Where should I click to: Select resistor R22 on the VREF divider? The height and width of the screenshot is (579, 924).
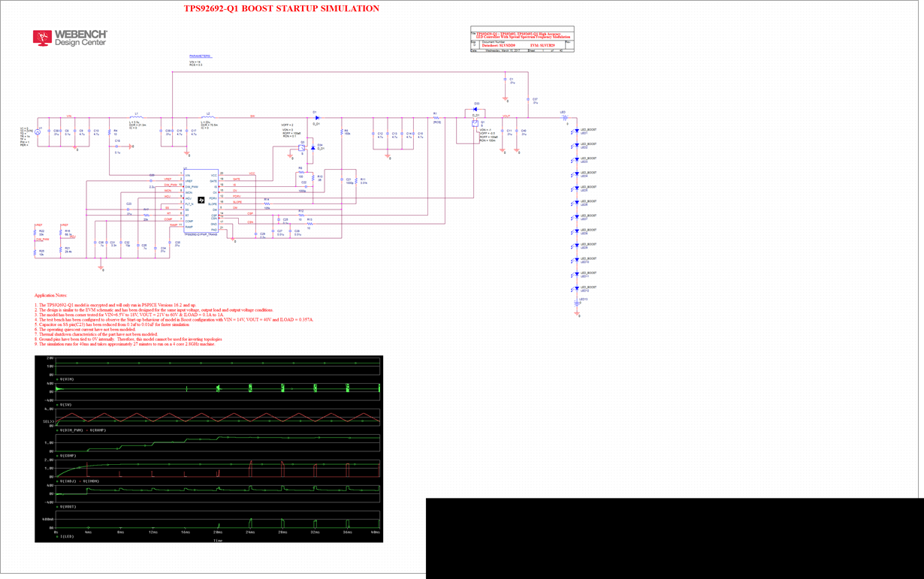(35, 234)
